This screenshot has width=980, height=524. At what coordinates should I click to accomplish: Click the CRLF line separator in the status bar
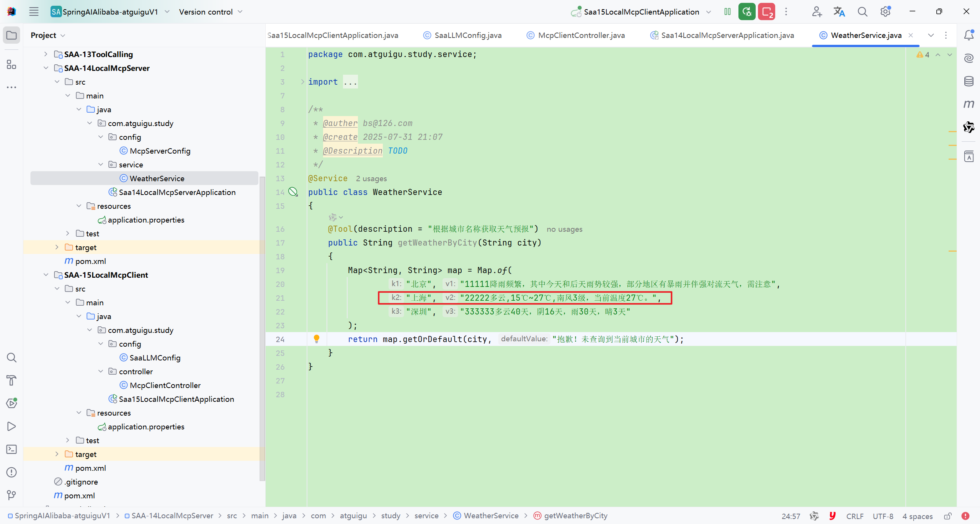point(854,516)
